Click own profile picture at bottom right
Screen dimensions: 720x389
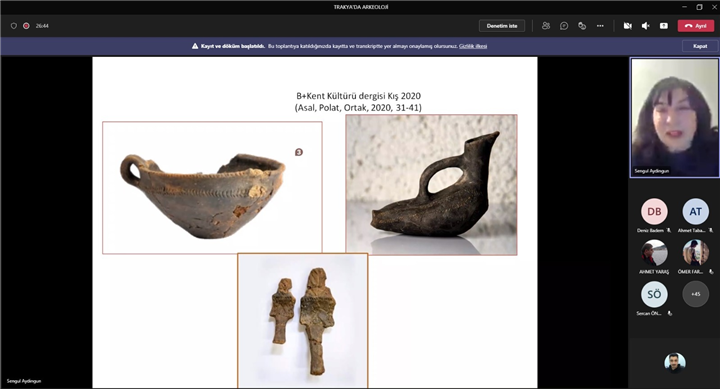(675, 363)
